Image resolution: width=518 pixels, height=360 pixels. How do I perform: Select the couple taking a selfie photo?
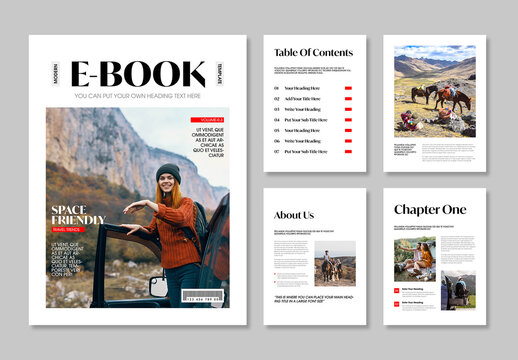415,259
